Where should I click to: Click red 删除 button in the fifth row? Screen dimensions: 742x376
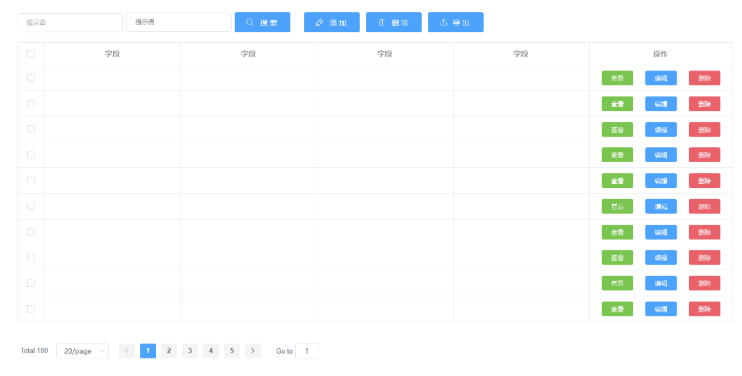704,181
